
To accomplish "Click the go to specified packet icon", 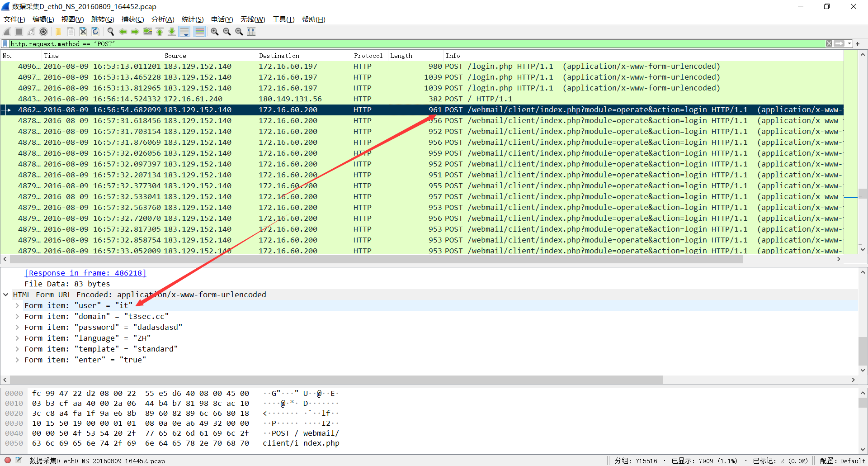I will 147,32.
